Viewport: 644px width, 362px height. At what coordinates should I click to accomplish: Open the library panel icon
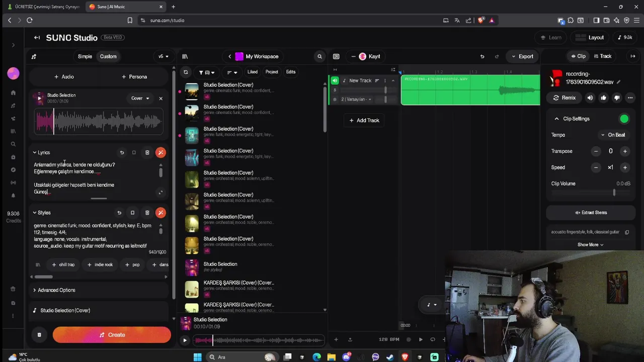pos(185,56)
